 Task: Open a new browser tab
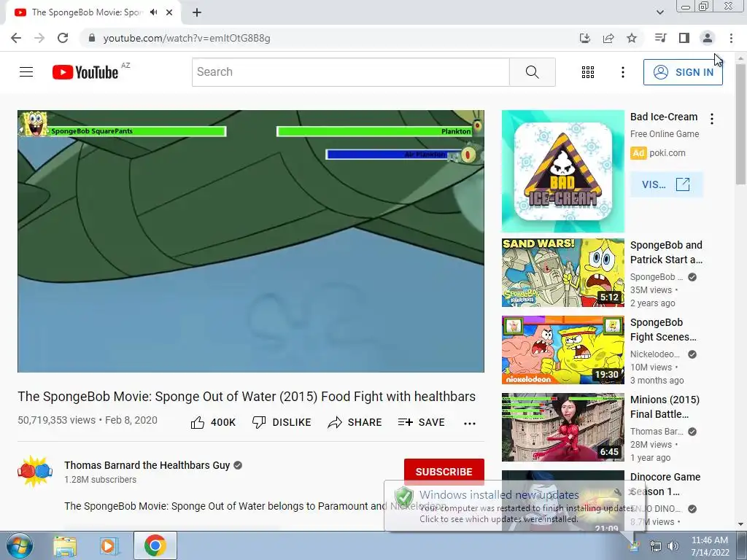click(x=197, y=12)
